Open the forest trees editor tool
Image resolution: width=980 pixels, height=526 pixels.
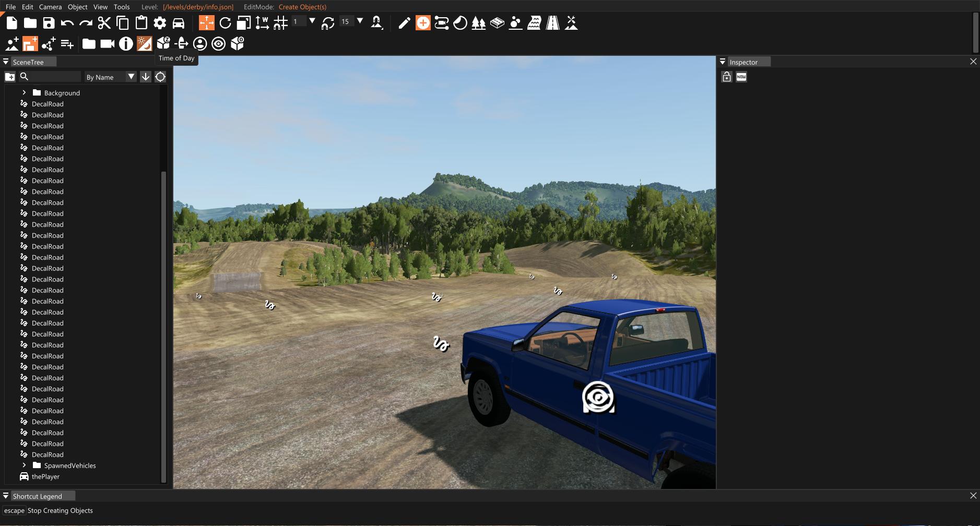point(478,23)
